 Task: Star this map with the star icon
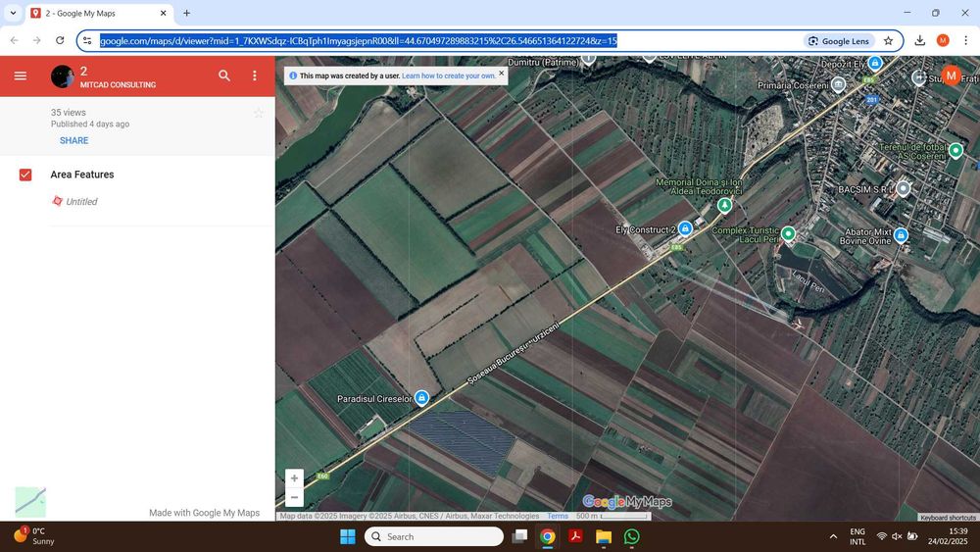pyautogui.click(x=258, y=113)
